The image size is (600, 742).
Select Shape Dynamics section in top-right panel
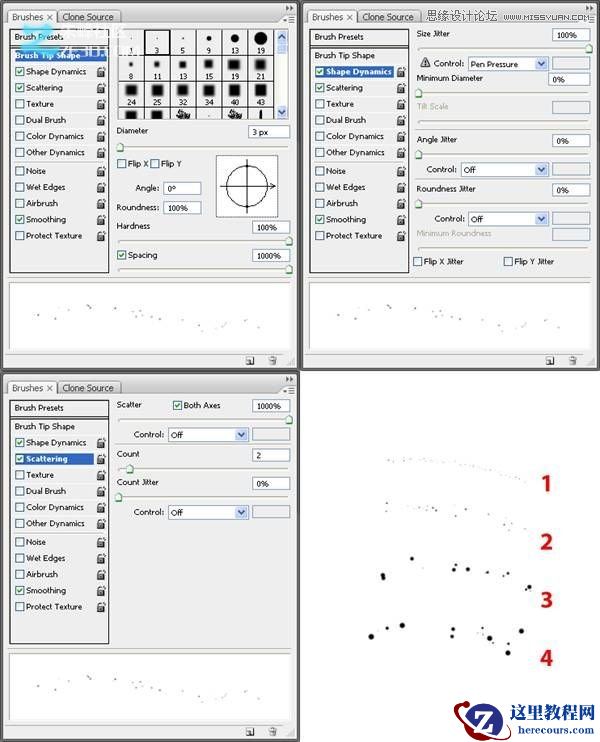click(354, 72)
